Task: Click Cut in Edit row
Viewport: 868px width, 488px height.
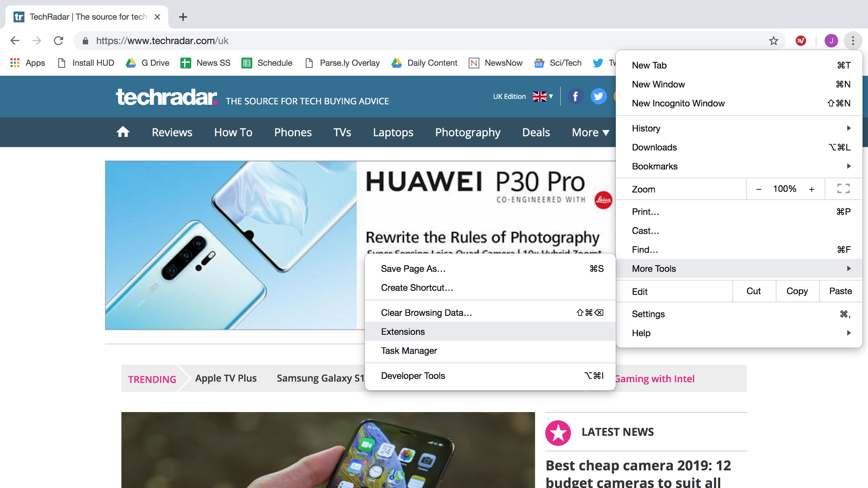Action: click(x=754, y=291)
